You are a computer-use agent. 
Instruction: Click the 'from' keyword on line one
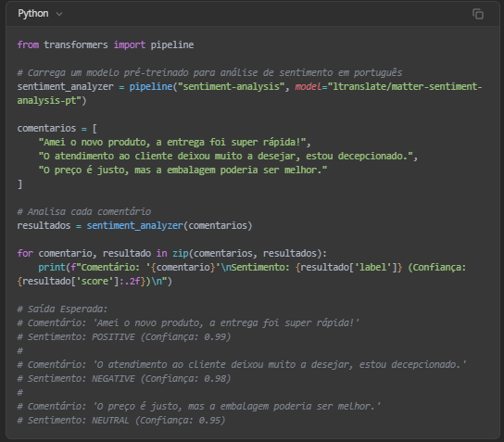(x=28, y=44)
